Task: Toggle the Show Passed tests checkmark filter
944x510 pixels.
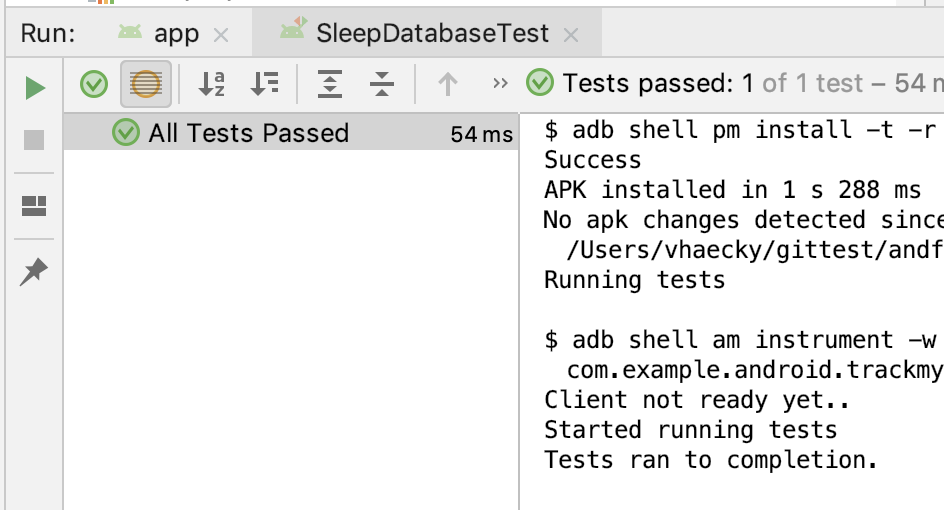Action: coord(94,85)
